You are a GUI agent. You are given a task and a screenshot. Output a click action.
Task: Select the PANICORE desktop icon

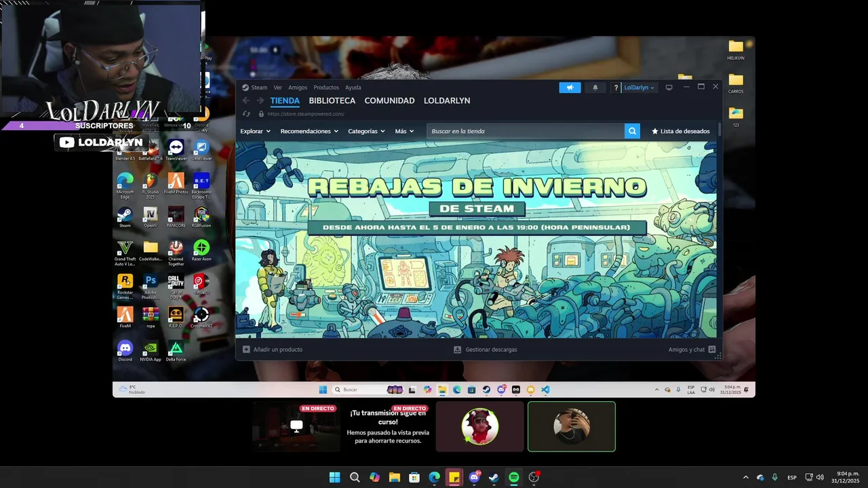(176, 217)
